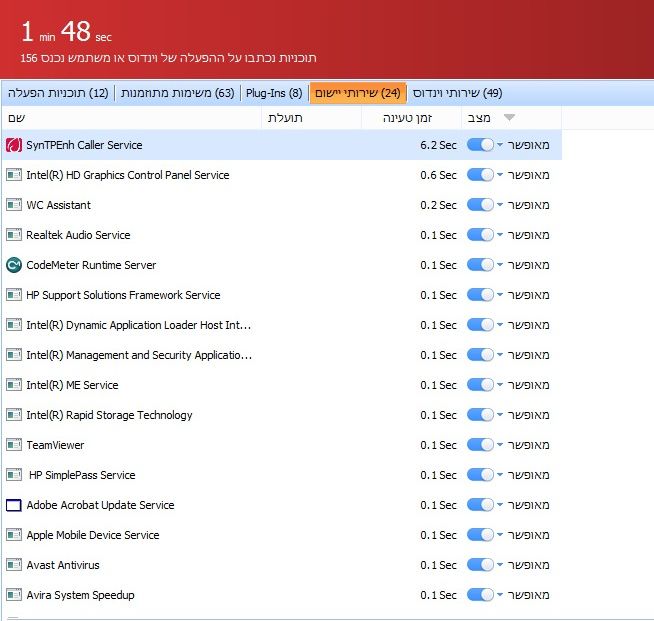This screenshot has width=654, height=621.
Task: Click the HP SimplePass Service icon
Action: pyautogui.click(x=14, y=475)
